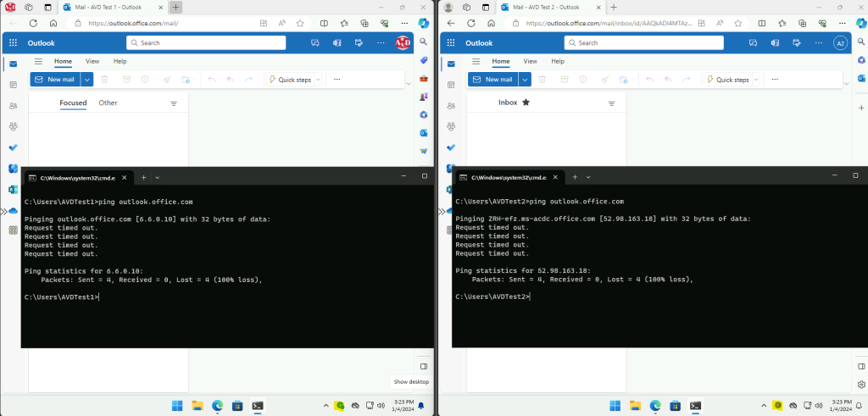Open OneDrive cloud icon in AVD Test 1 Outlook
The image size is (868, 416).
coord(14,210)
